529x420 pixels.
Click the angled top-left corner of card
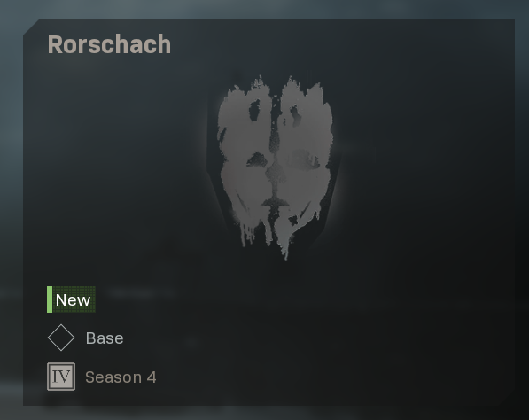pos(31,27)
